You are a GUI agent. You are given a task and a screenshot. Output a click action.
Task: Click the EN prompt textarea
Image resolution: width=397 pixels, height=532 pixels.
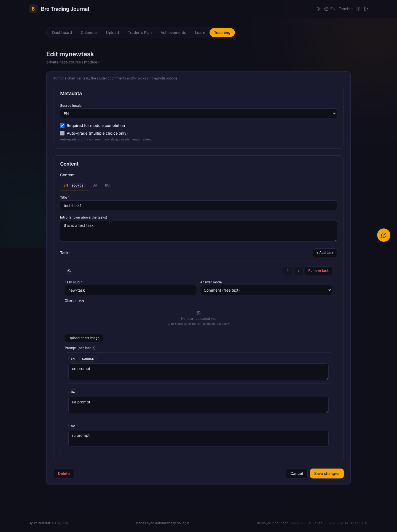pos(198,372)
